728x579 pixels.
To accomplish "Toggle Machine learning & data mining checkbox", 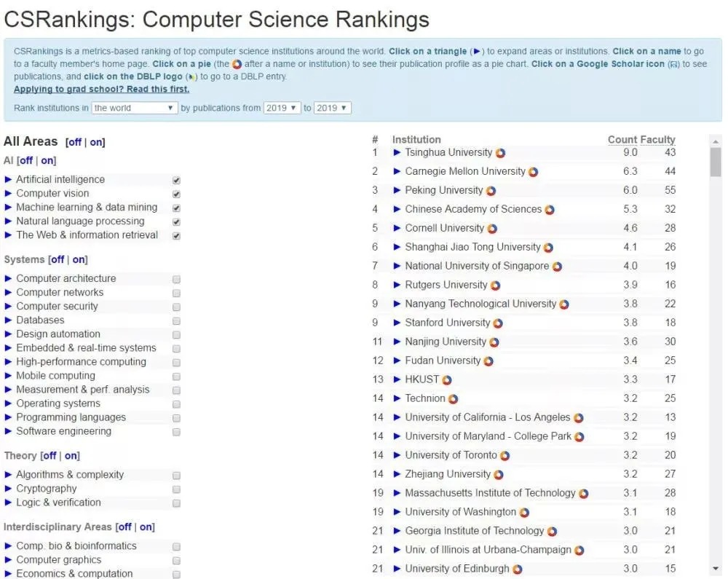I will tap(176, 208).
